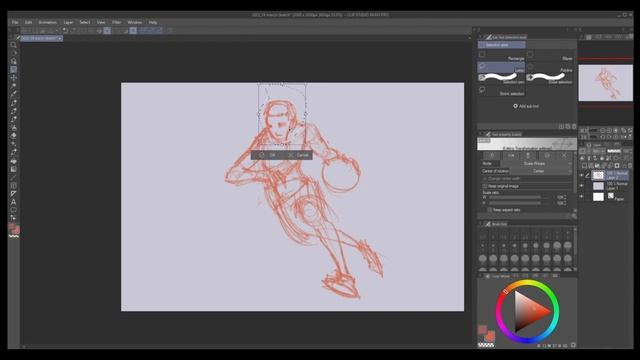
Task: Select the Figure line tool
Action: [13, 177]
